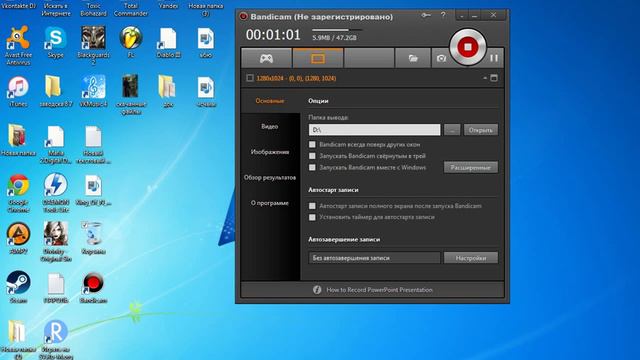Toggle start Bandicam minimized to tray
The width and height of the screenshot is (640, 360).
pos(312,156)
